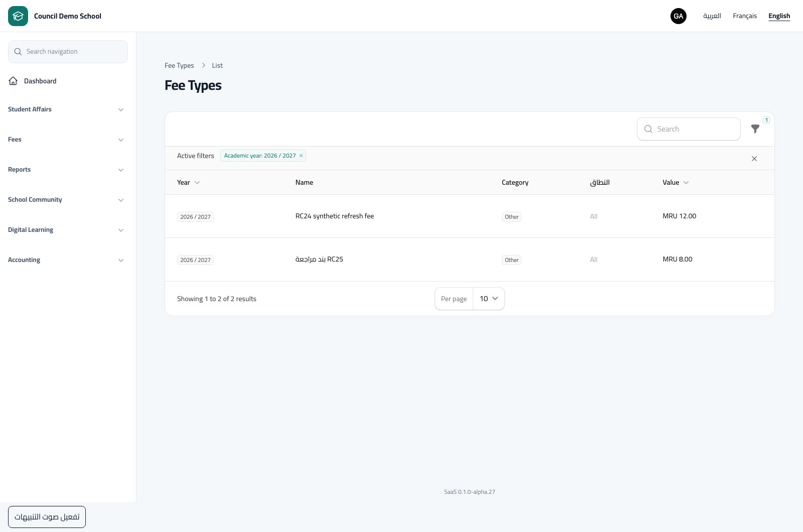Image resolution: width=803 pixels, height=532 pixels.
Task: Switch language to Français
Action: pyautogui.click(x=745, y=16)
